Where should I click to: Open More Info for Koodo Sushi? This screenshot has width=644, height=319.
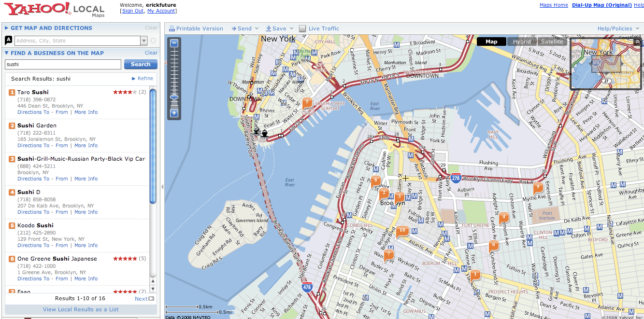tap(86, 245)
